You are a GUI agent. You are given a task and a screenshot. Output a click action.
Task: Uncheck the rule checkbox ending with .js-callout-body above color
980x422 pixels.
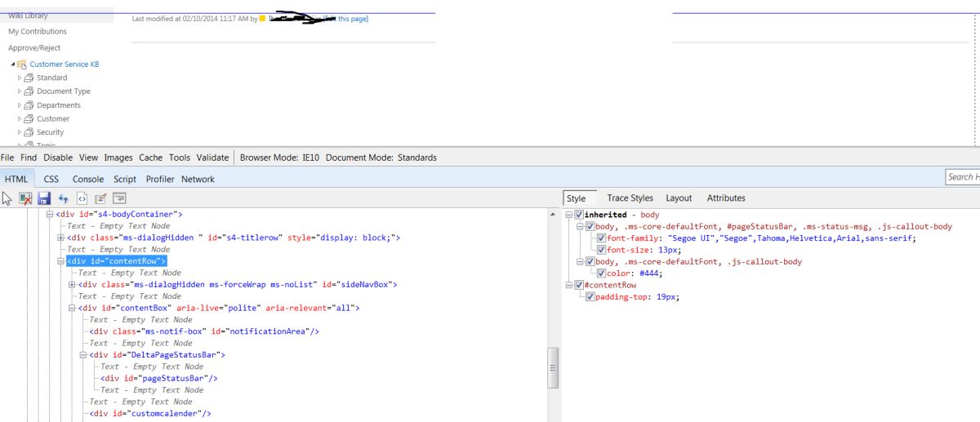(x=590, y=262)
